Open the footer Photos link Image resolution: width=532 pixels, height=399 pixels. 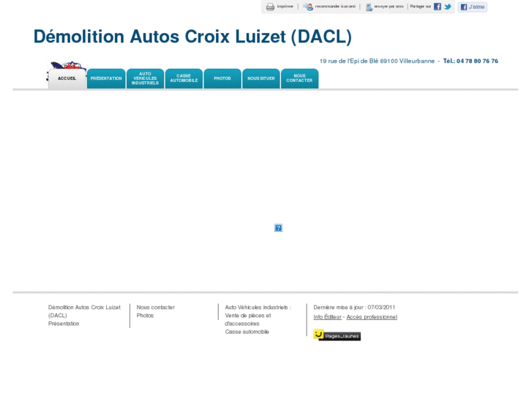145,316
